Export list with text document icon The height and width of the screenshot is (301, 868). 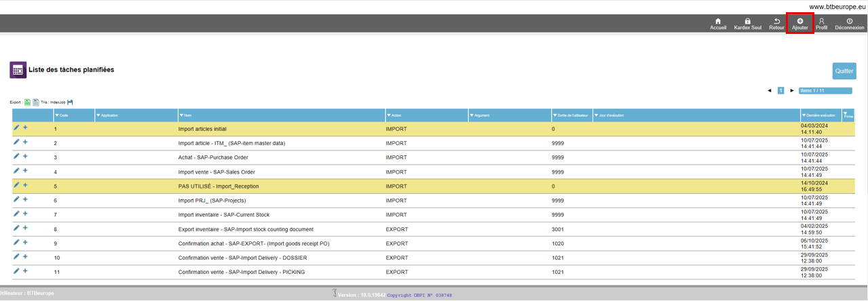pyautogui.click(x=36, y=102)
